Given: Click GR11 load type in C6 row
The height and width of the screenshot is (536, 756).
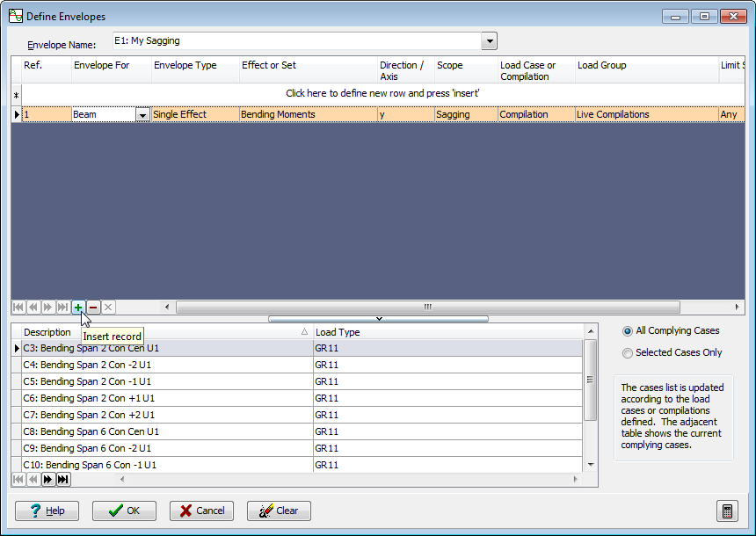Looking at the screenshot, I should (x=448, y=398).
